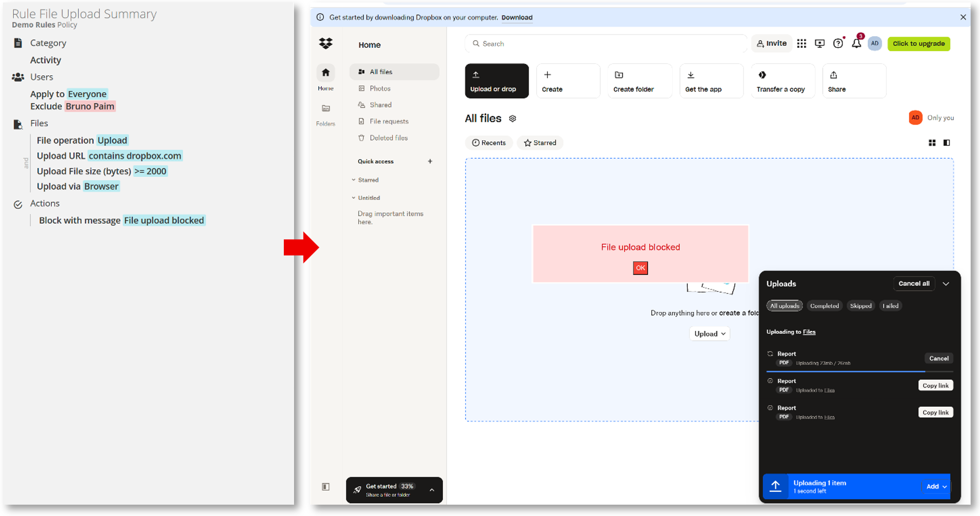Click the Dropbox logo icon
The image size is (980, 516).
point(326,44)
